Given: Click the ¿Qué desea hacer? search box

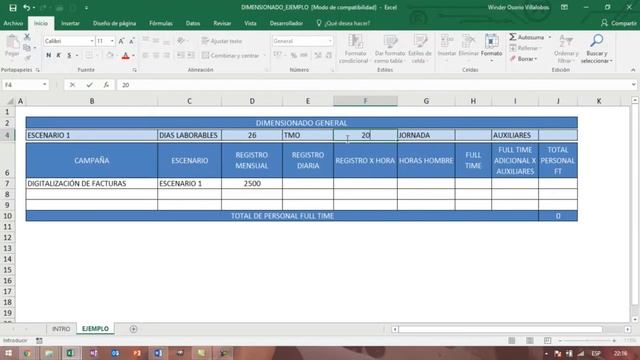Looking at the screenshot, I should click(x=343, y=23).
